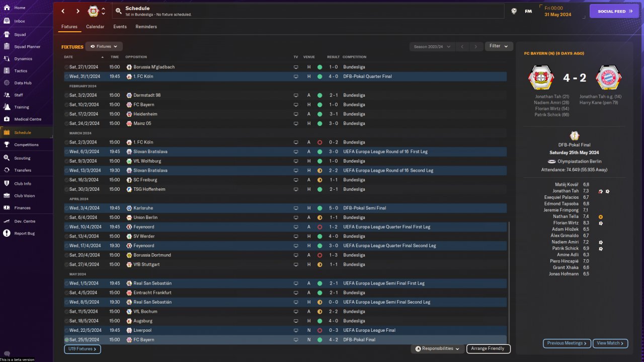Open the Training cone icon
The height and width of the screenshot is (362, 644).
[x=7, y=107]
